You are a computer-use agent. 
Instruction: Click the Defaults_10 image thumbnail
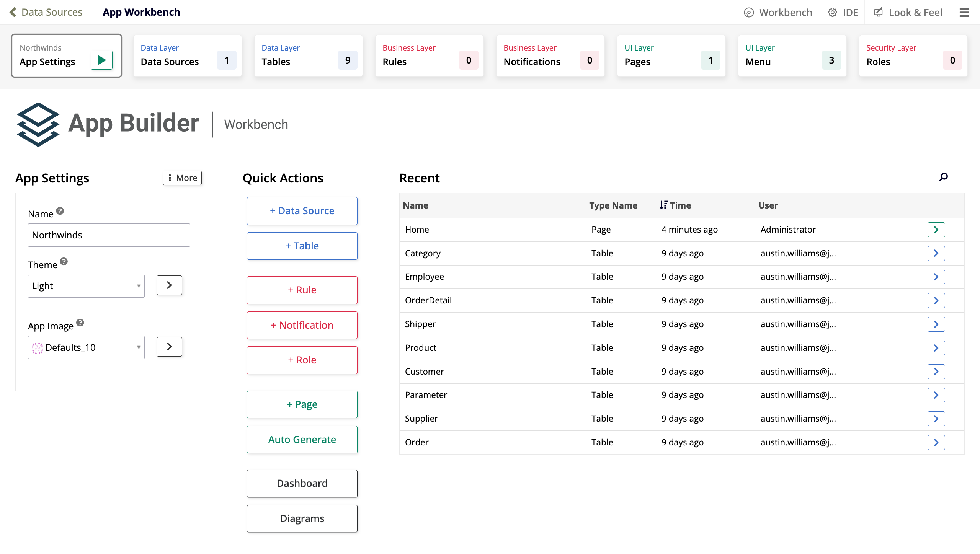[38, 347]
